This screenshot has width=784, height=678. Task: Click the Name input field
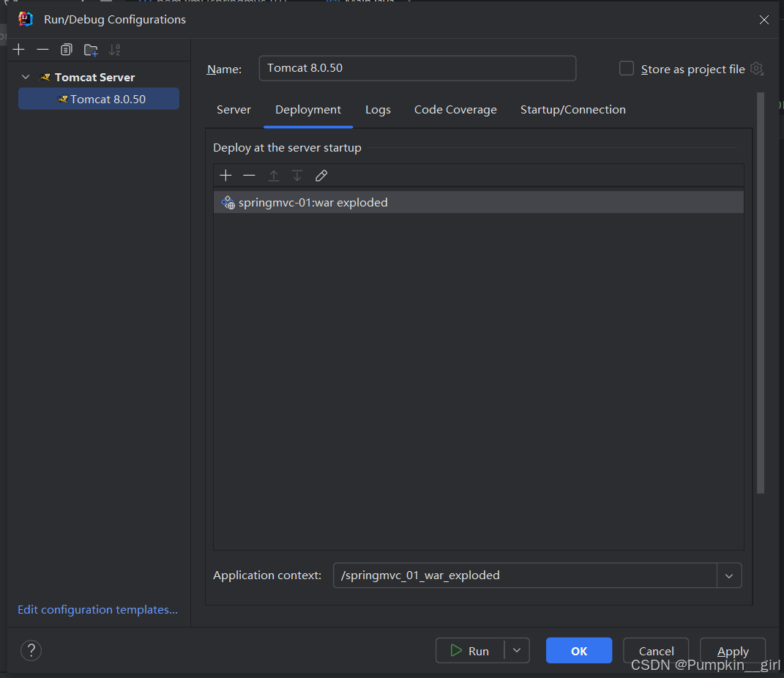tap(417, 68)
